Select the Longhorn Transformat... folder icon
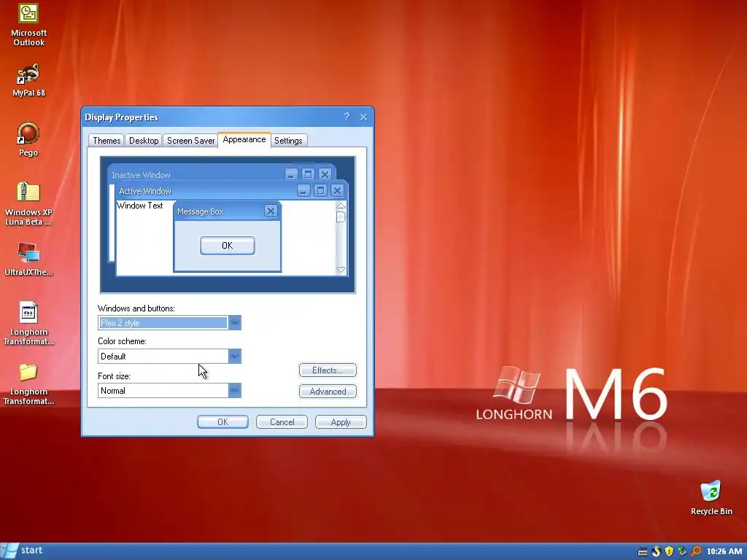 pos(28,384)
